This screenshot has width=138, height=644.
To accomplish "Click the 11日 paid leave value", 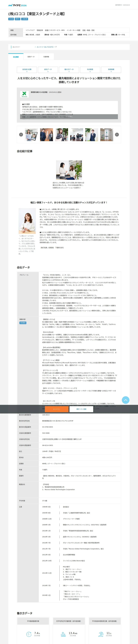I will (109, 633).
